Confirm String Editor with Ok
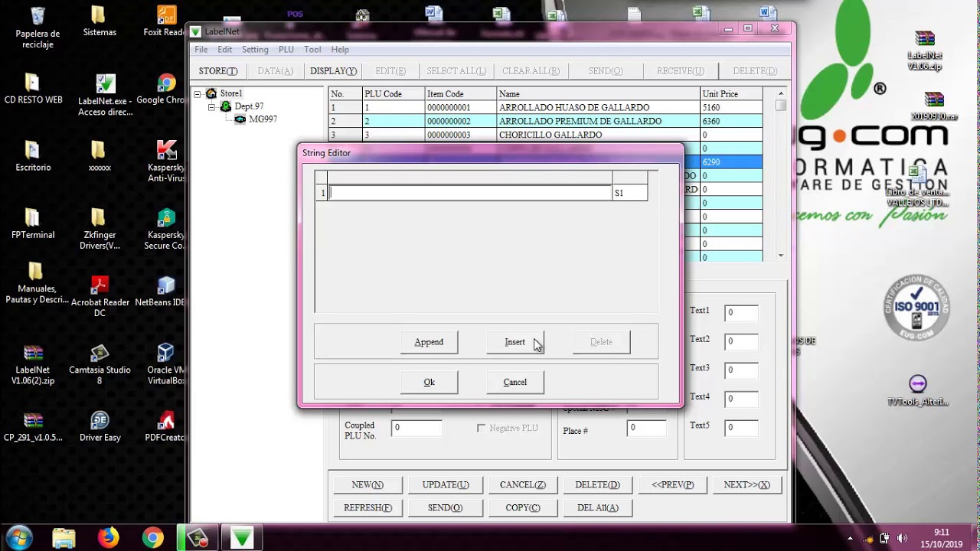This screenshot has width=980, height=551. (x=429, y=382)
